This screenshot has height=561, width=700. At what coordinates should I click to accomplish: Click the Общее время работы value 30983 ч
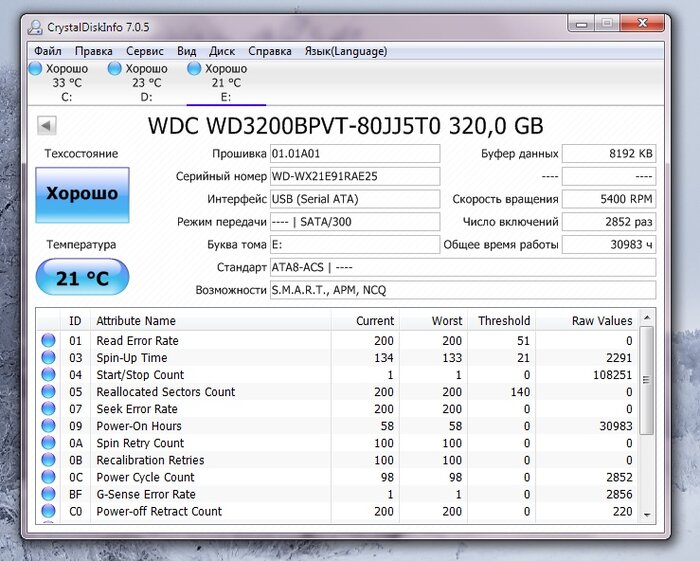pyautogui.click(x=609, y=245)
